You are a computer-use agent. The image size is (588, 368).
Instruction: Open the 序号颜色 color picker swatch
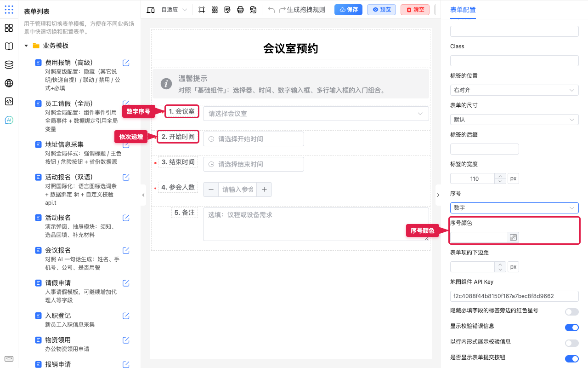pos(513,237)
